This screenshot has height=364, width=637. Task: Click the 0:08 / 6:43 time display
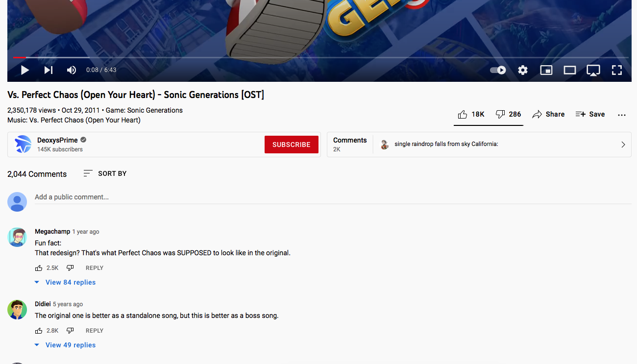101,70
